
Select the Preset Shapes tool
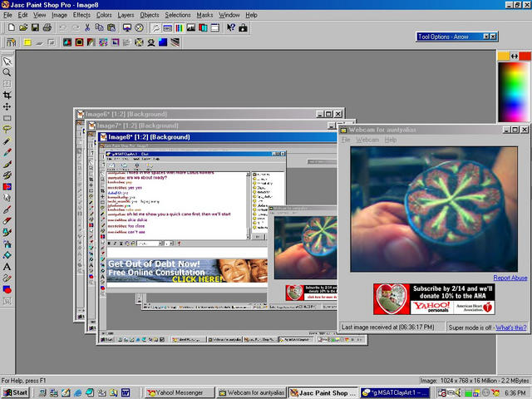click(7, 289)
